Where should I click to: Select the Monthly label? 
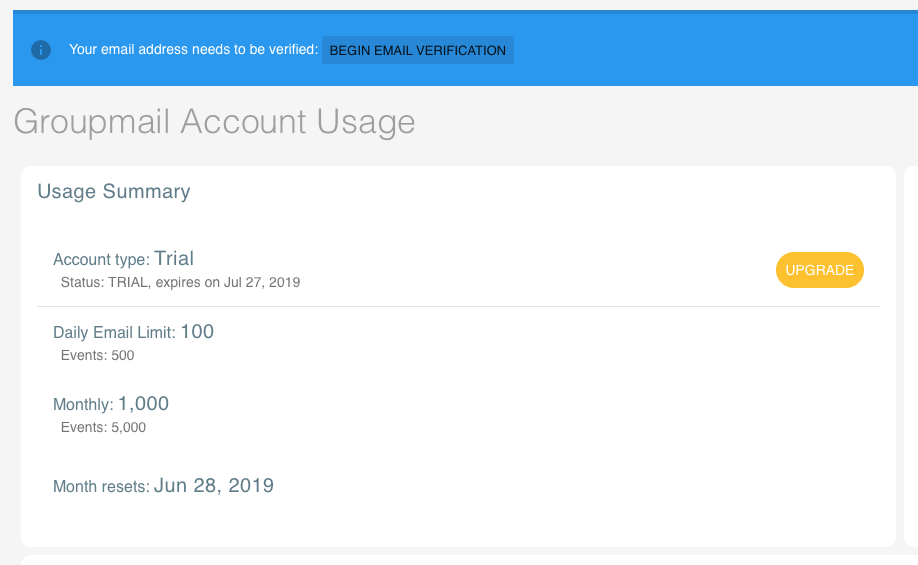point(83,405)
